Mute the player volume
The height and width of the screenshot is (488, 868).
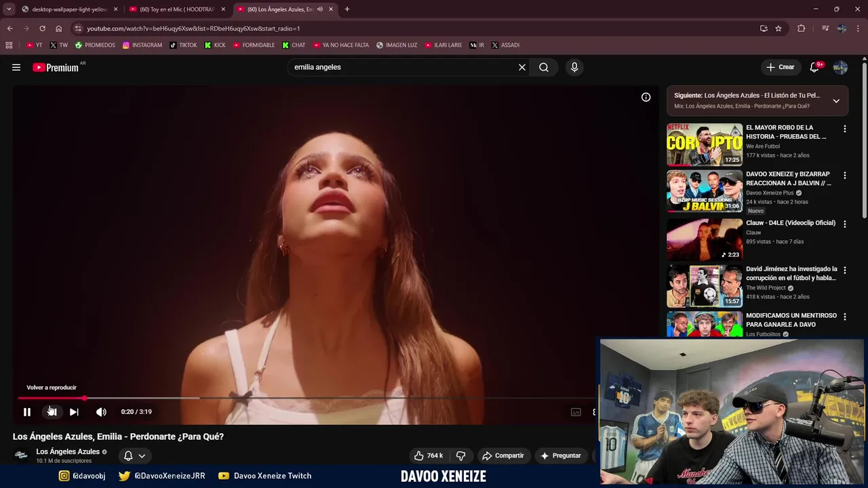coord(101,411)
